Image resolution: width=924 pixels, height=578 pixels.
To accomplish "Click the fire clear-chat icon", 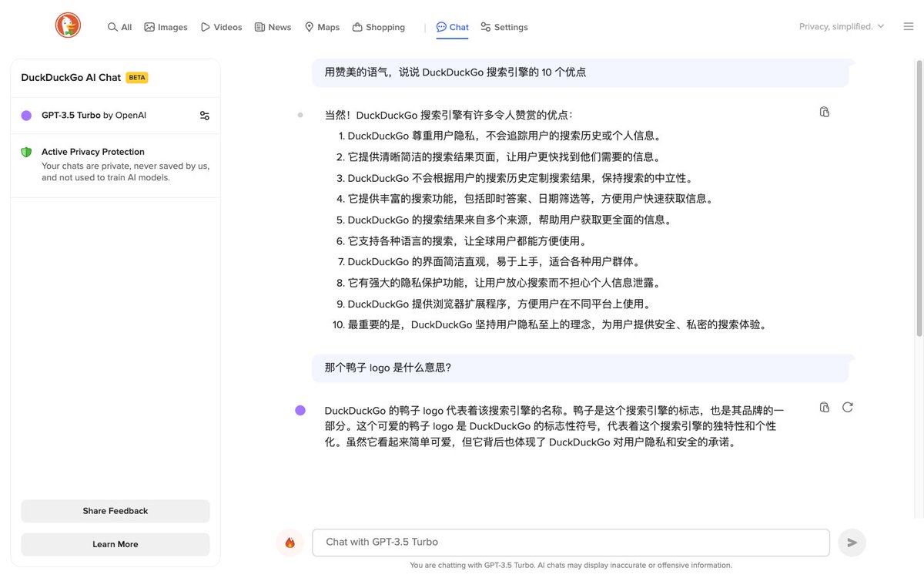I will (290, 543).
